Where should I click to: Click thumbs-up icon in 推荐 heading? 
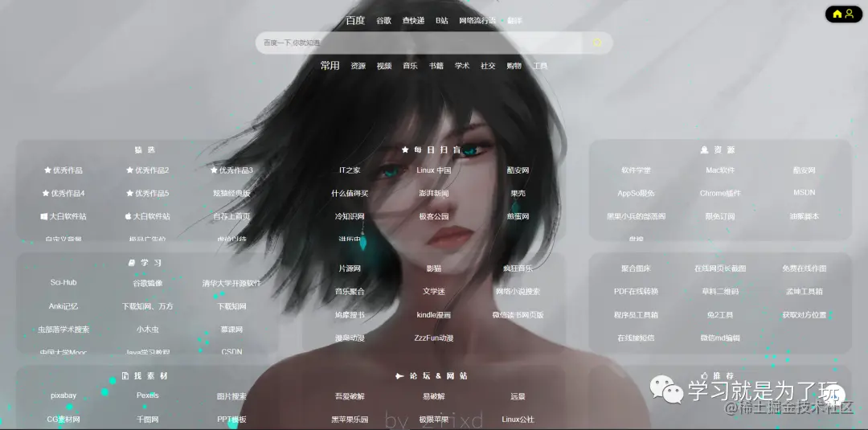pos(705,375)
